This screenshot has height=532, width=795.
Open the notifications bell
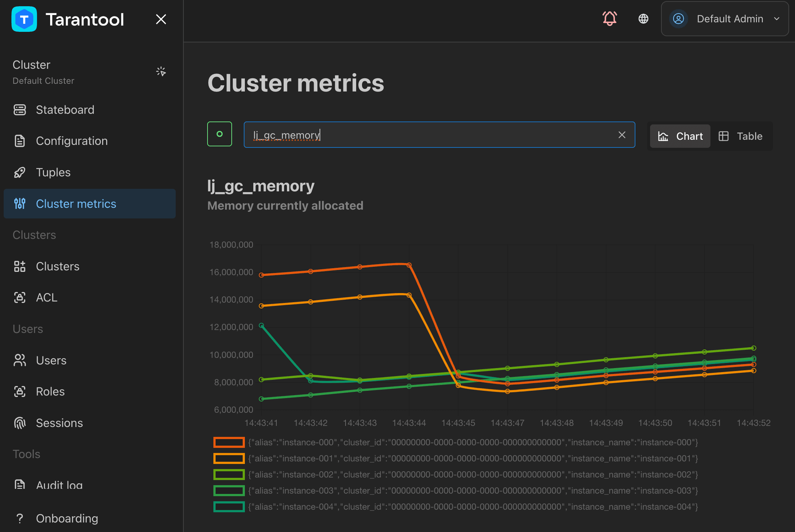point(610,19)
